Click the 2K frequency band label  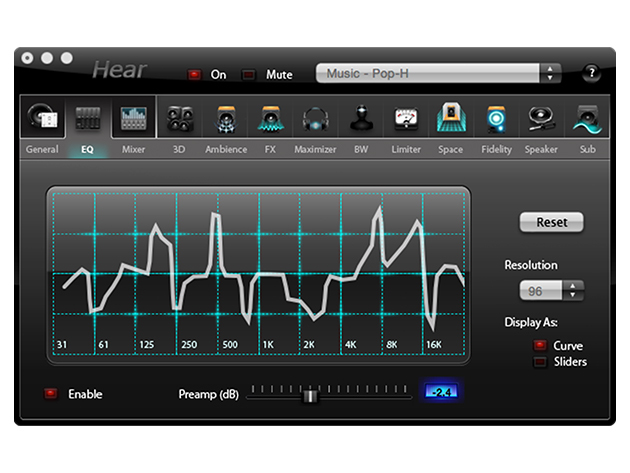[309, 344]
